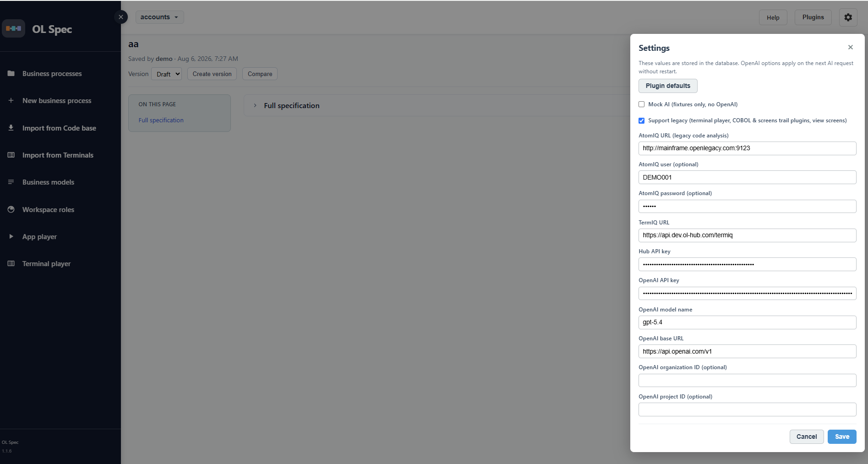Open the Draft version dropdown

point(166,74)
